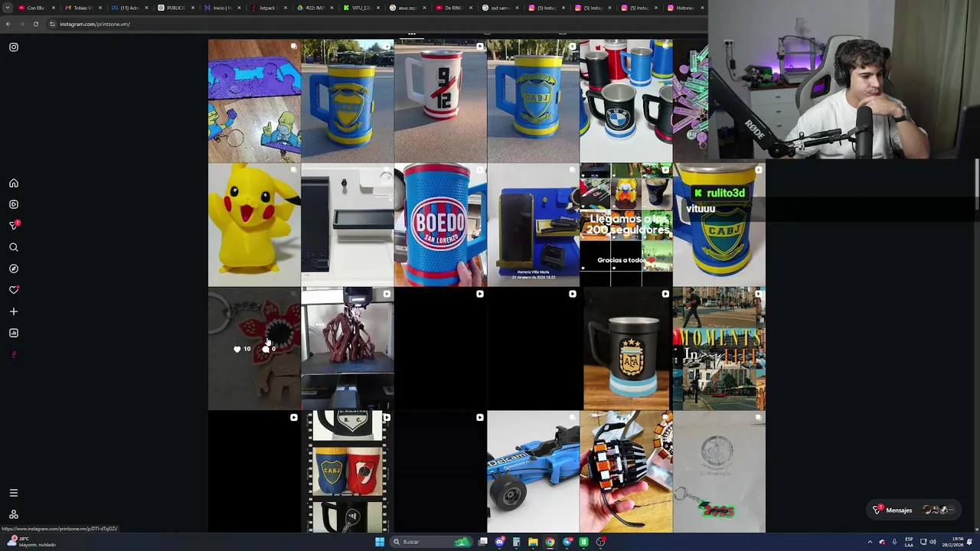Go to Instagram Home feed icon
The image size is (980, 551).
pyautogui.click(x=14, y=184)
